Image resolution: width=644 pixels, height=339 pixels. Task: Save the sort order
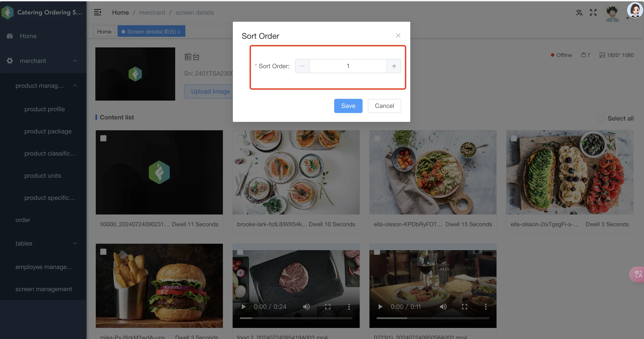[348, 106]
